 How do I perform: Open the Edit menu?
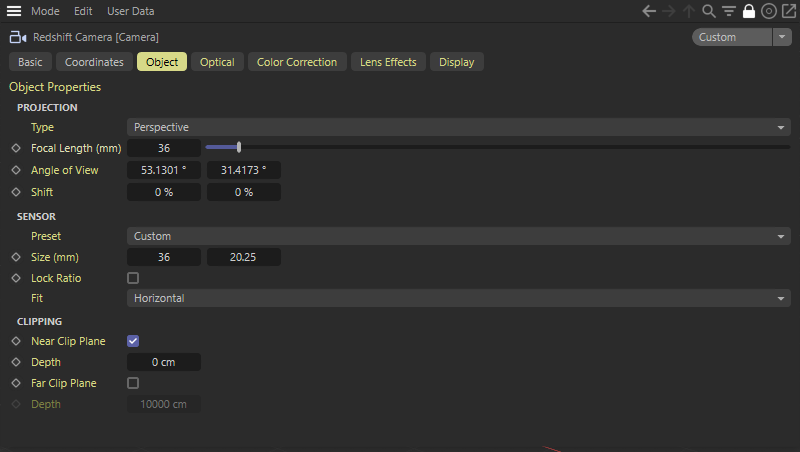coord(83,11)
